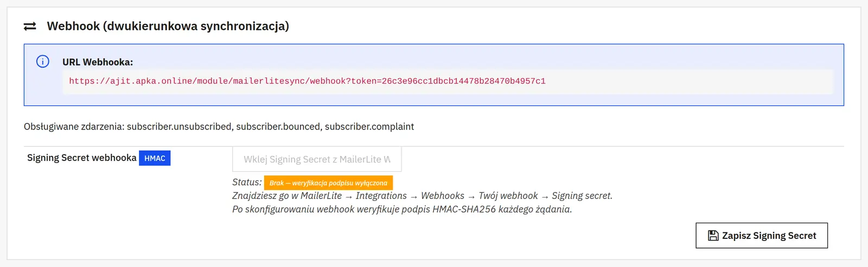
Task: Focus the Signing Secret input field
Action: (317, 159)
